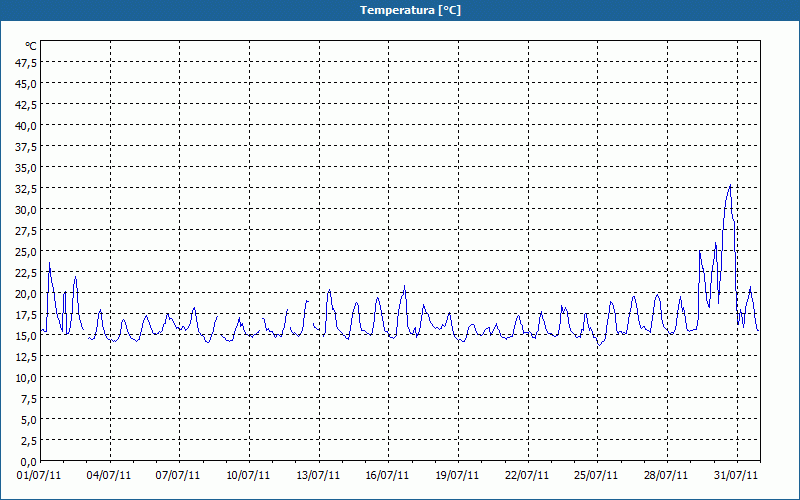Image resolution: width=800 pixels, height=500 pixels.
Task: Select the 35,0 y-axis label
Action: [x=26, y=167]
